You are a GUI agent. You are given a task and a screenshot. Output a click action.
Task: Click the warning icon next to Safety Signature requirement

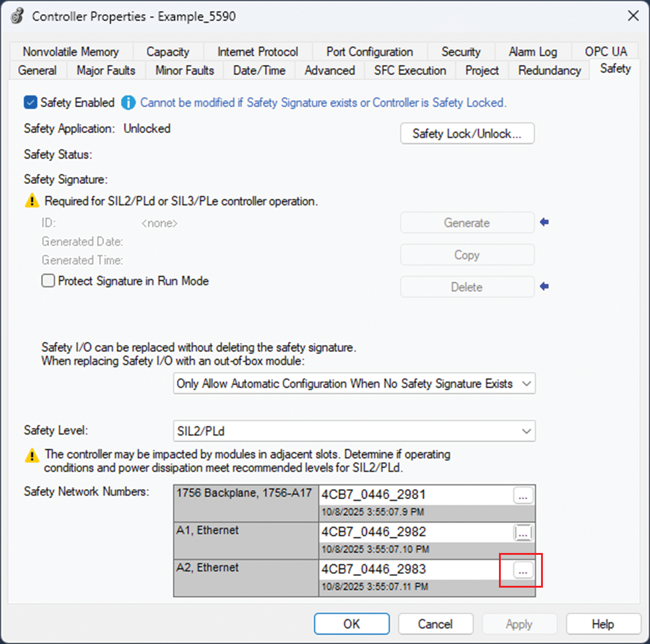pyautogui.click(x=32, y=201)
